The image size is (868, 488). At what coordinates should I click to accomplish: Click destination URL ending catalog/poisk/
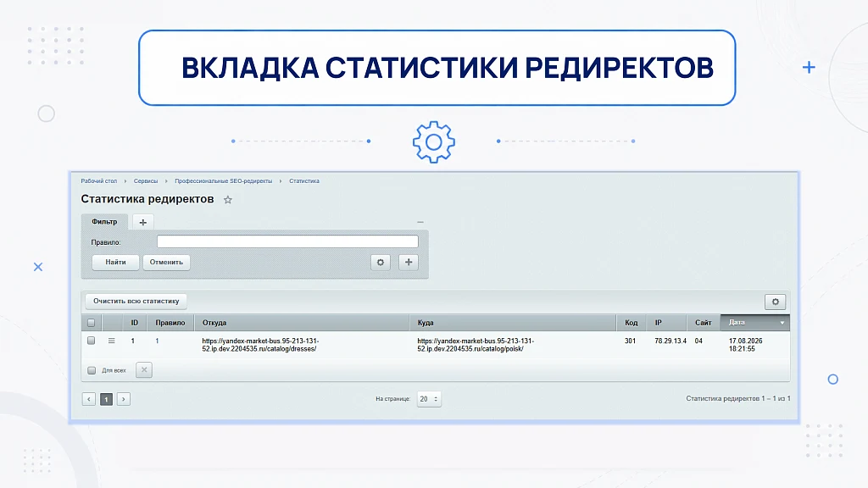476,346
